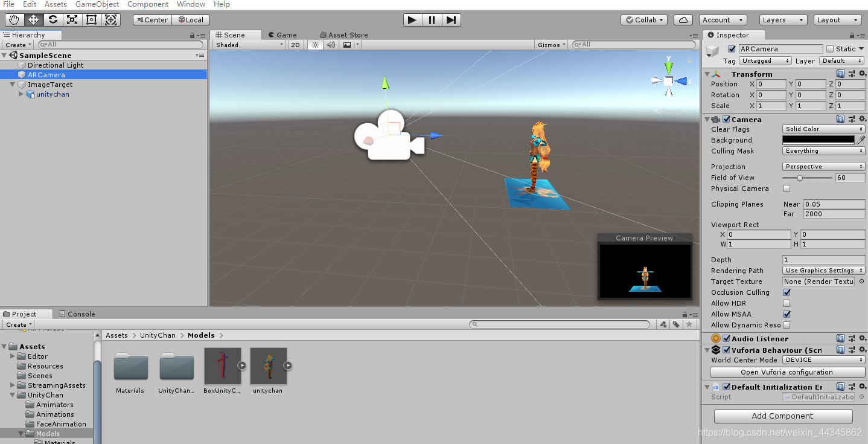This screenshot has height=444, width=868.
Task: Toggle the Local handle rotation button
Action: point(191,20)
